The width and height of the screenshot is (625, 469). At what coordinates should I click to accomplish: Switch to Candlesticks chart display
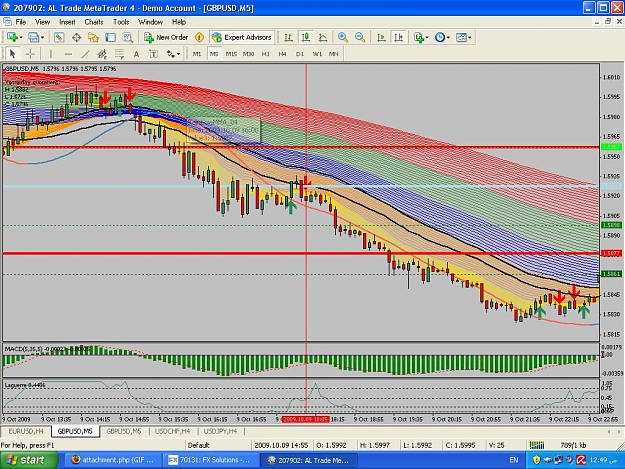click(306, 37)
